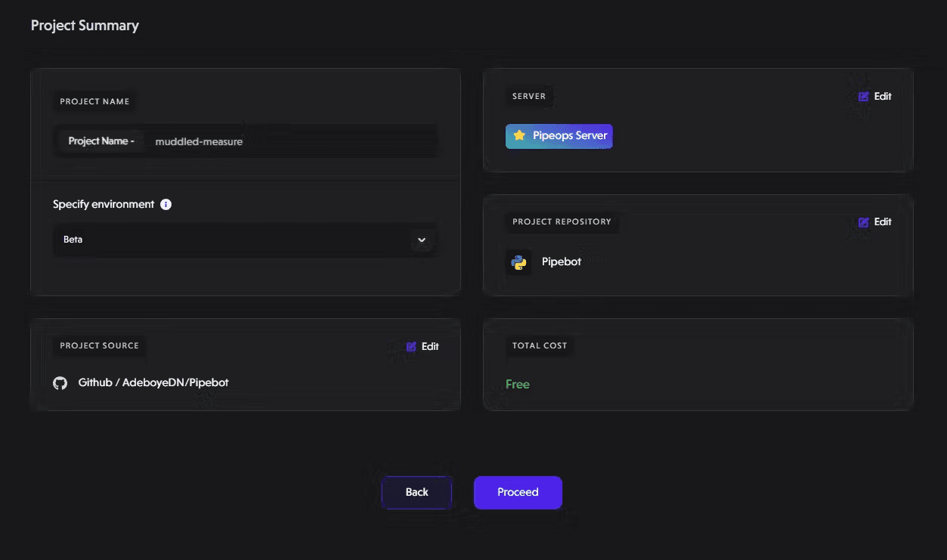Click Edit text in the Server card
Image resolution: width=947 pixels, height=560 pixels.
coord(883,97)
